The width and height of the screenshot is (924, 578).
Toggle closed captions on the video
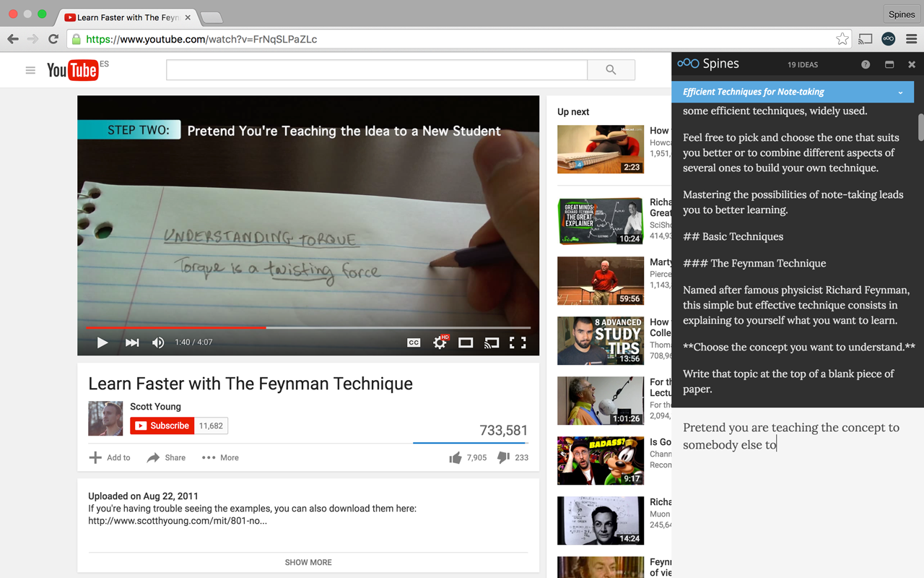click(414, 342)
